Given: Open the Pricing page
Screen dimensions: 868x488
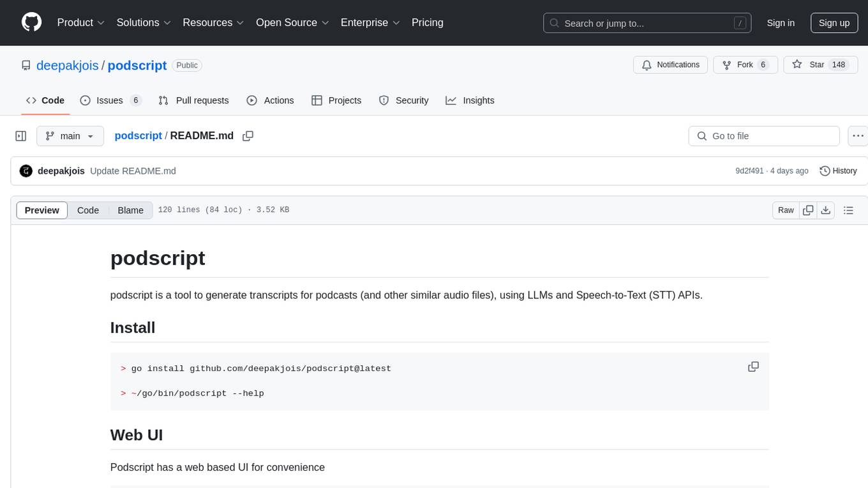Looking at the screenshot, I should pos(428,22).
